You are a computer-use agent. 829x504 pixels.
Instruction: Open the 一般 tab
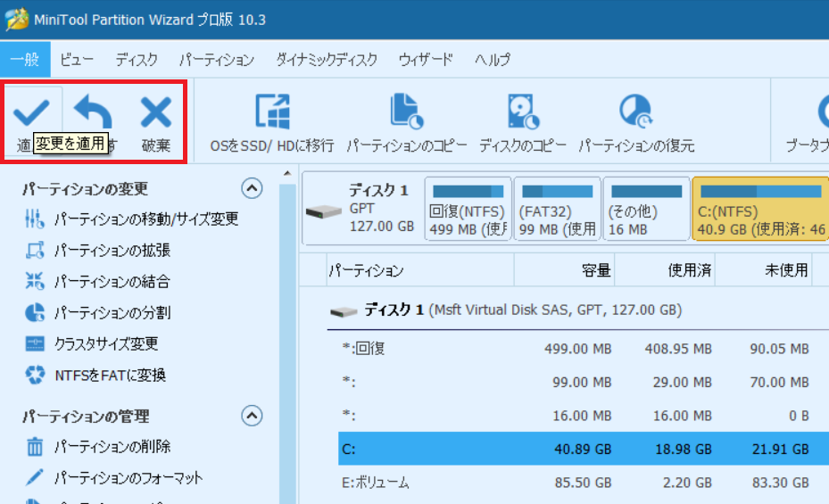(x=25, y=59)
